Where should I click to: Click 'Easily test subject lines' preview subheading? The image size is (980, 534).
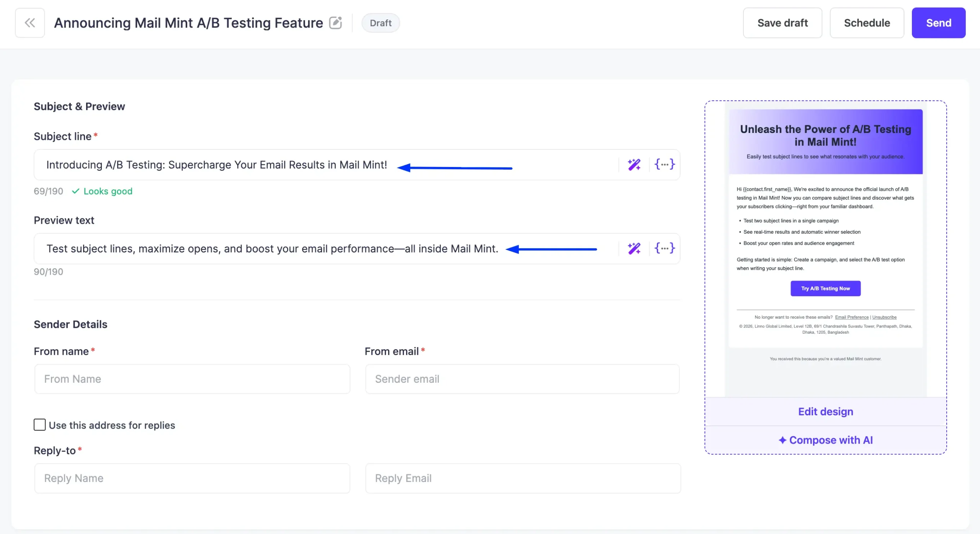tap(826, 157)
